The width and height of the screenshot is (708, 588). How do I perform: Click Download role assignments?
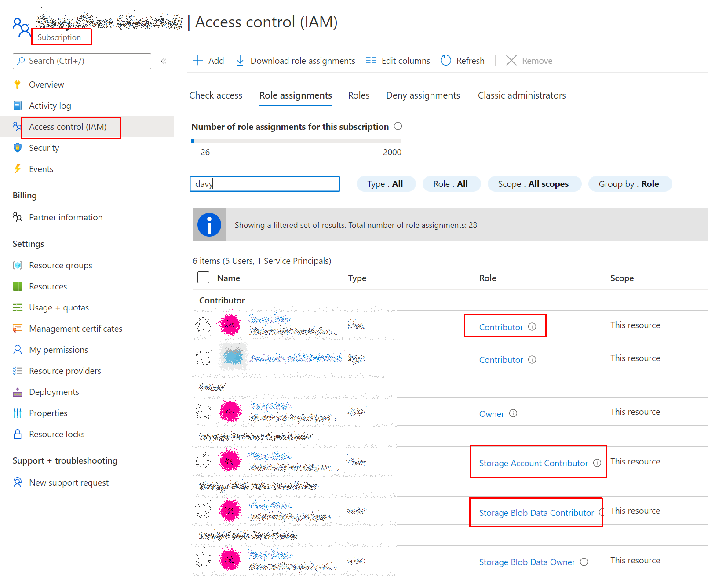pyautogui.click(x=296, y=61)
